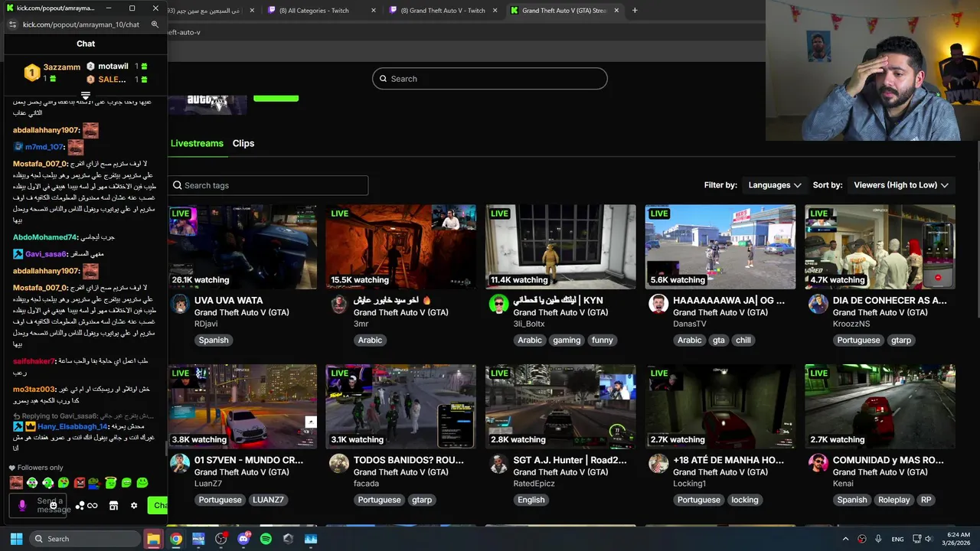Open the 15.5K watching mine tunnel thumbnail
Screen dimensions: 980x551
point(401,247)
